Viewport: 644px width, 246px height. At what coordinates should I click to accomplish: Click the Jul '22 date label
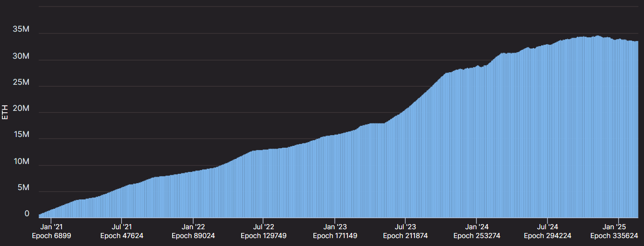[x=263, y=226]
